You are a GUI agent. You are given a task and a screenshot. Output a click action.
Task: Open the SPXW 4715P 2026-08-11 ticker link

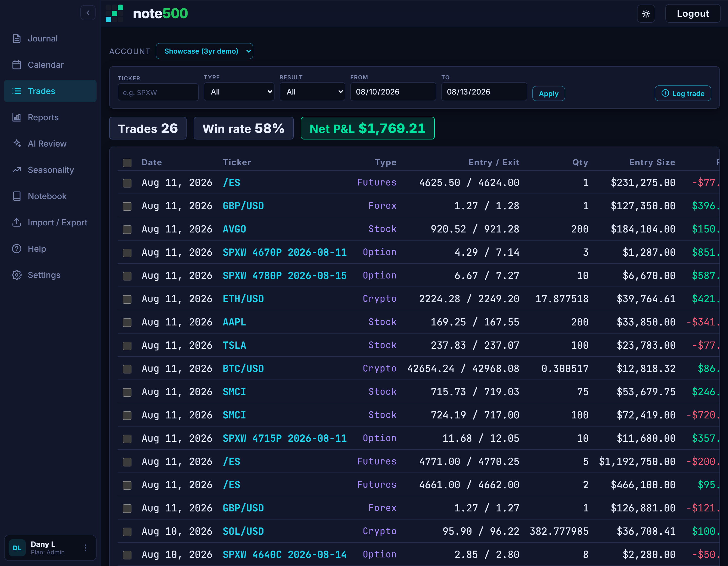(x=285, y=438)
